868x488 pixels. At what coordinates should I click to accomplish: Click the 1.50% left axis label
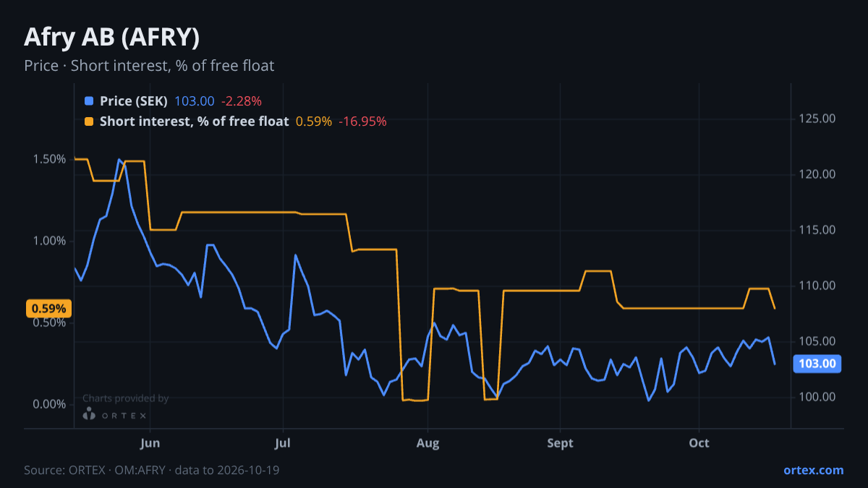pos(49,159)
